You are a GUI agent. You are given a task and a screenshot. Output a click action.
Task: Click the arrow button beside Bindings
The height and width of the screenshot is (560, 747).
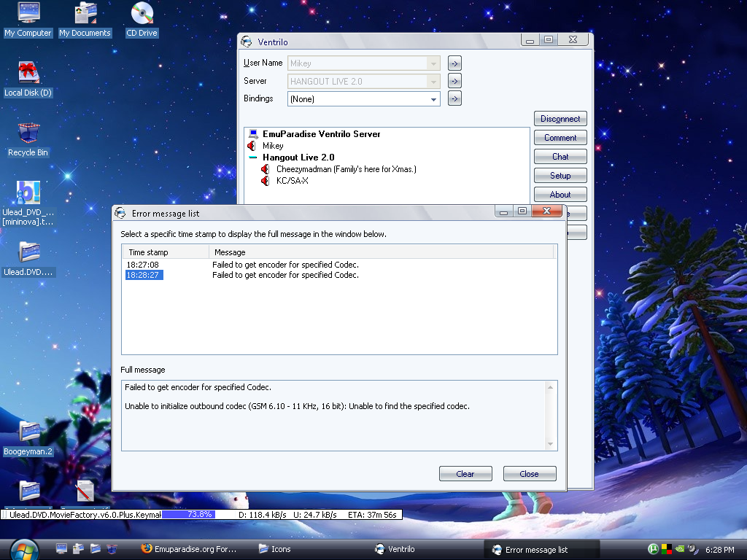(454, 98)
